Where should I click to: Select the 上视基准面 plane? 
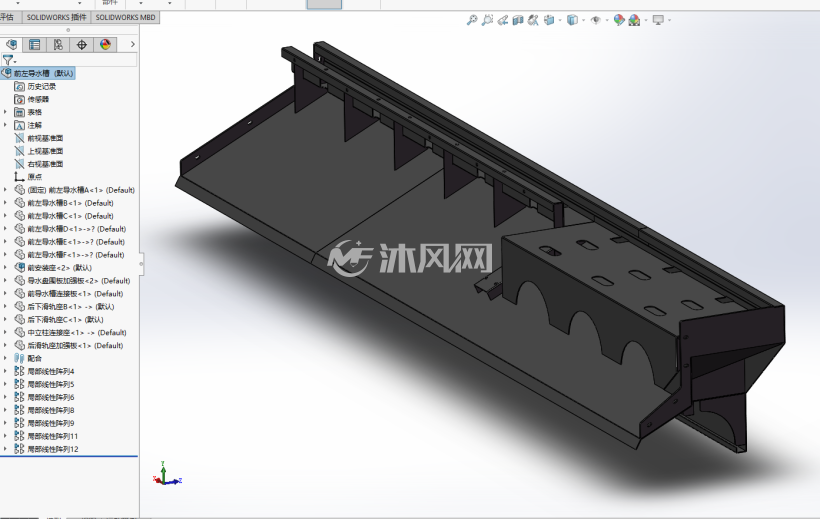39,151
